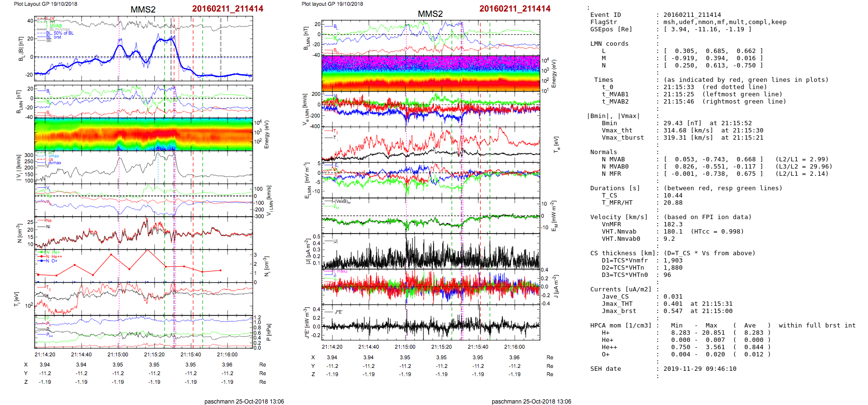Click the MMS2 title above the left plot
The height and width of the screenshot is (405, 868).
(x=143, y=10)
